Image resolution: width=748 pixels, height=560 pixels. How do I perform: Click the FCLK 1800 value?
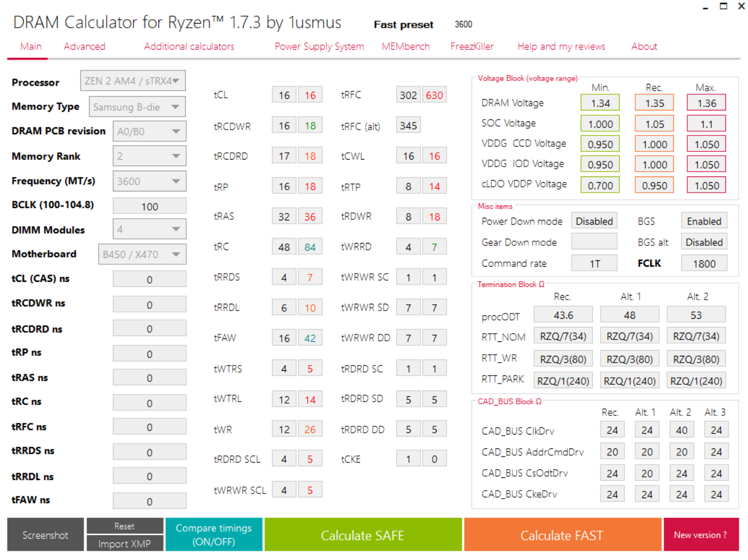[x=703, y=263]
